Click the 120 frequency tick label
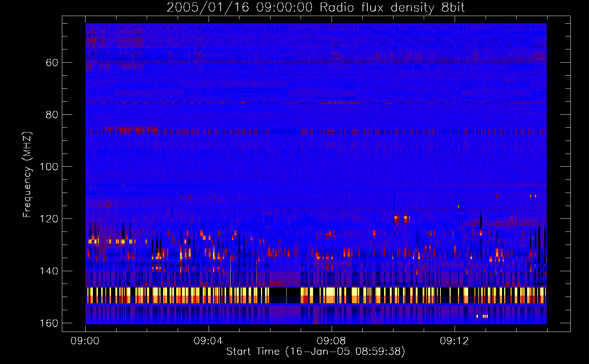The height and width of the screenshot is (364, 589). [x=49, y=219]
